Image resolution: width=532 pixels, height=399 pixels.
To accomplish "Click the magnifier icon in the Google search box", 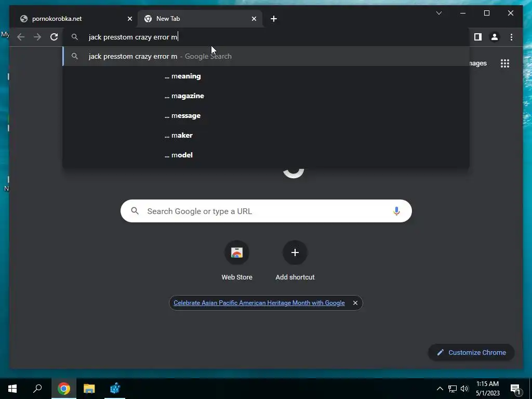I will [x=135, y=211].
